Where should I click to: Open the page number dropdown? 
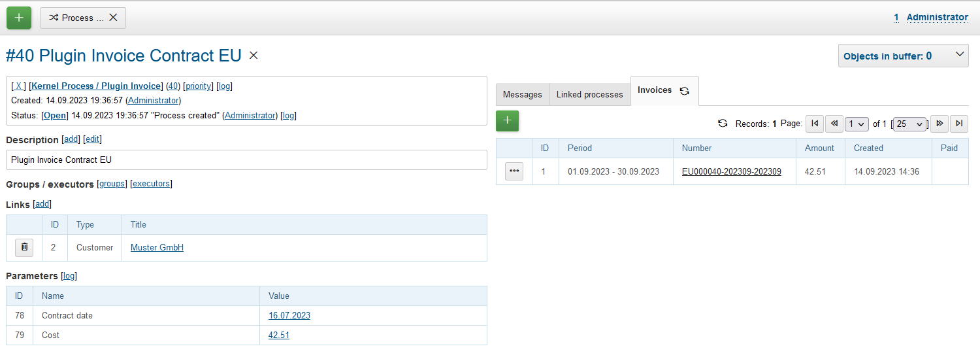(x=856, y=124)
